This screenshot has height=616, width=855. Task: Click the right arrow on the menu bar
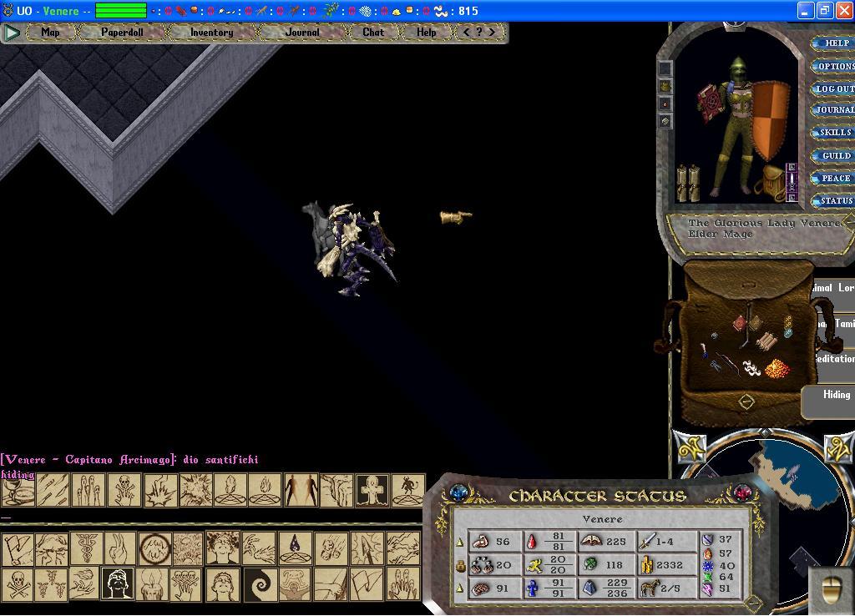coord(492,33)
